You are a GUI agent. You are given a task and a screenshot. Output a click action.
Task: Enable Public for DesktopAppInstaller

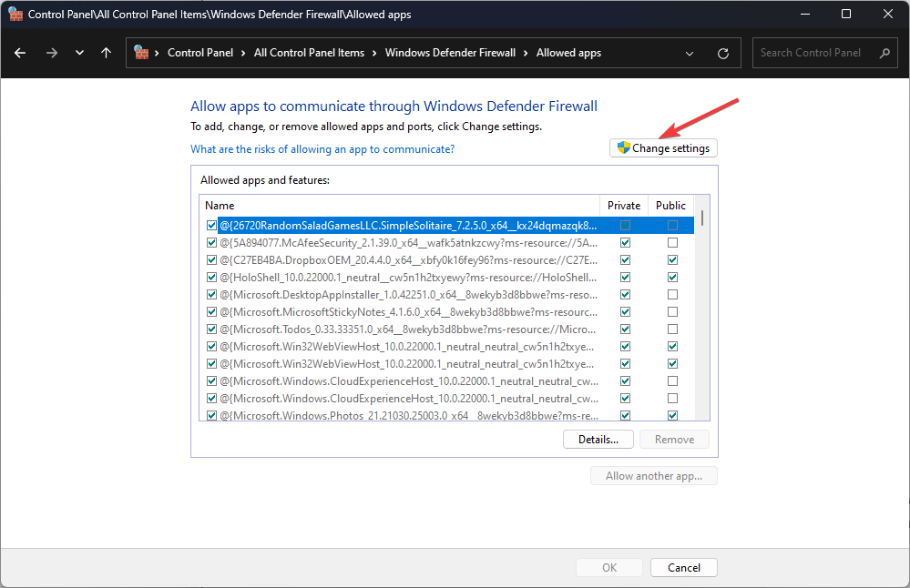tap(672, 295)
